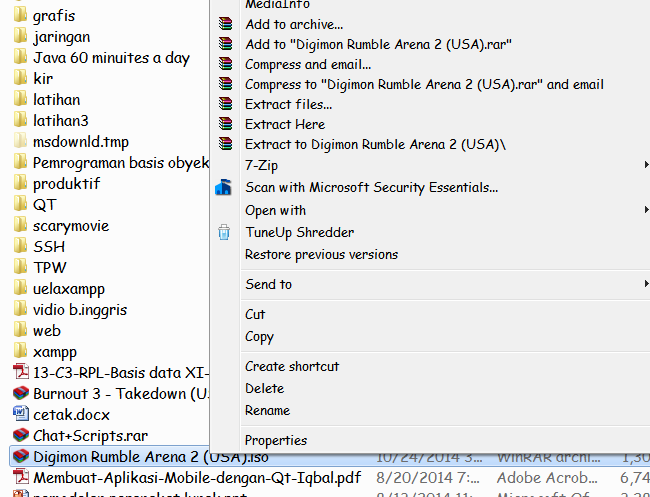650x497 pixels.
Task: Select "Java 60 minuites a day" folder name
Action: pos(111,58)
